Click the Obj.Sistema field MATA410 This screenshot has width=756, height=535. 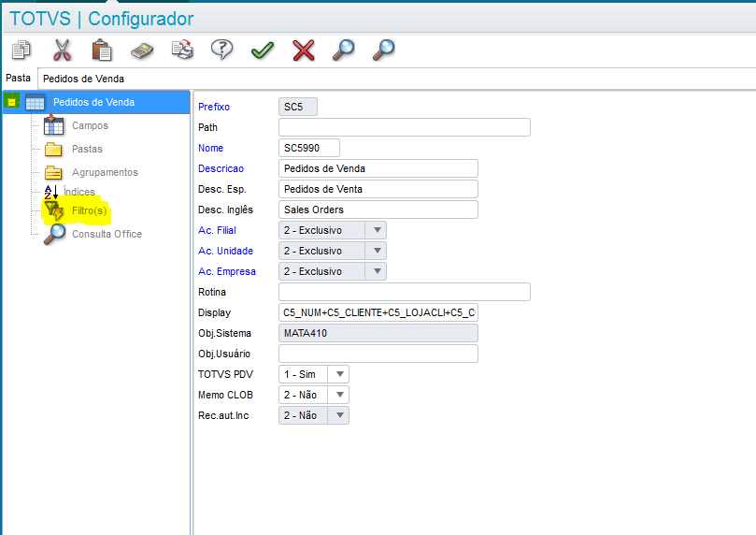point(378,333)
